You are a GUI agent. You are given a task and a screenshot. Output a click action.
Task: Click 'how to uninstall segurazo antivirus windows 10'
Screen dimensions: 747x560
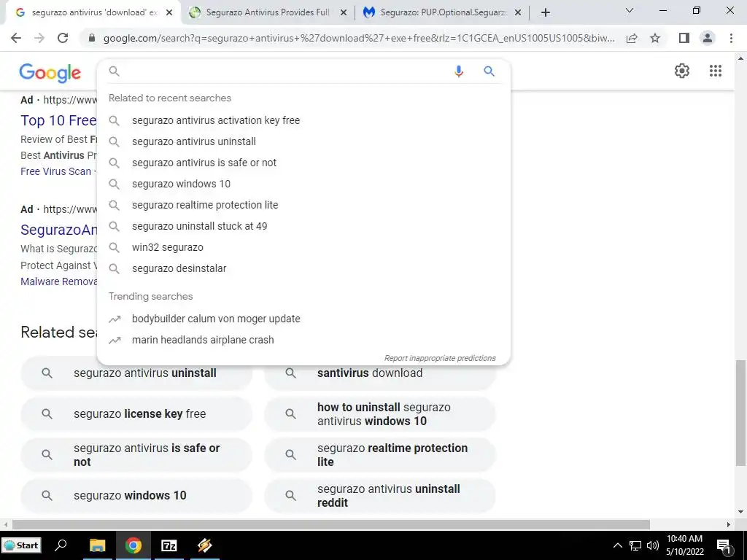[x=379, y=414]
